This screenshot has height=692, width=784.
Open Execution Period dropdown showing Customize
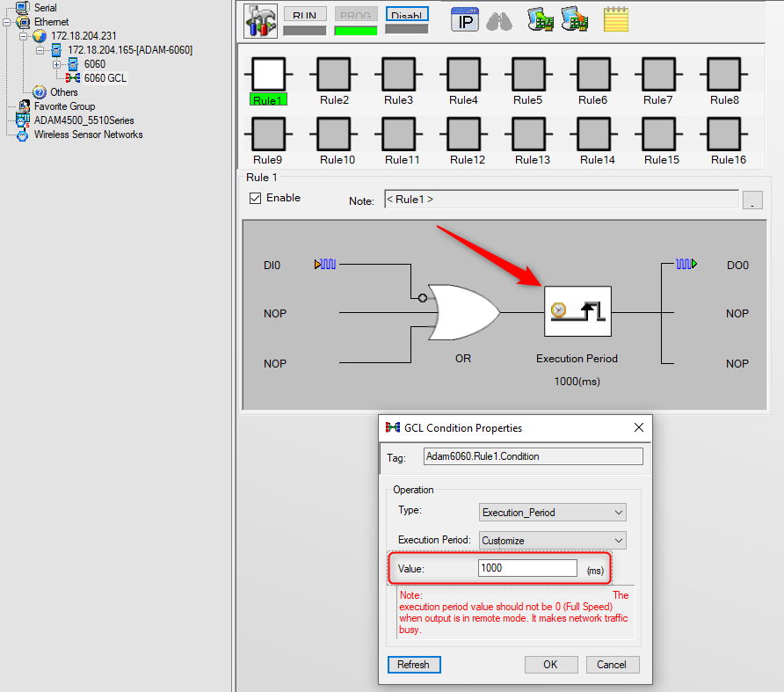click(x=553, y=541)
